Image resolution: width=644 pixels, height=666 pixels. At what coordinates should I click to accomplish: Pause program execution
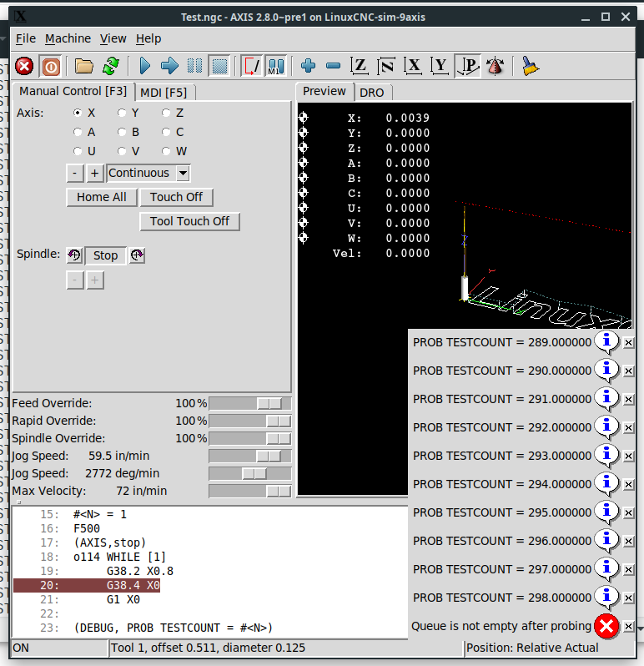click(195, 66)
